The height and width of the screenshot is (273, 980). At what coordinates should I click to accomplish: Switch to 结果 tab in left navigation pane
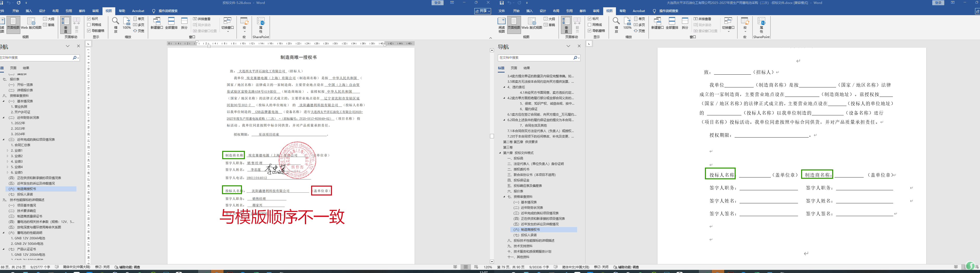(26, 68)
